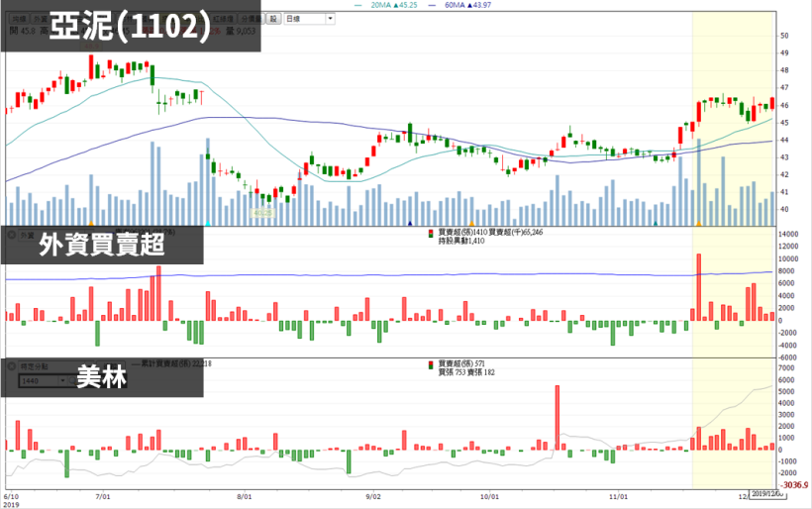Click the 20MA ▲45.25 legend
Viewport: 812px width, 509px height.
(386, 5)
